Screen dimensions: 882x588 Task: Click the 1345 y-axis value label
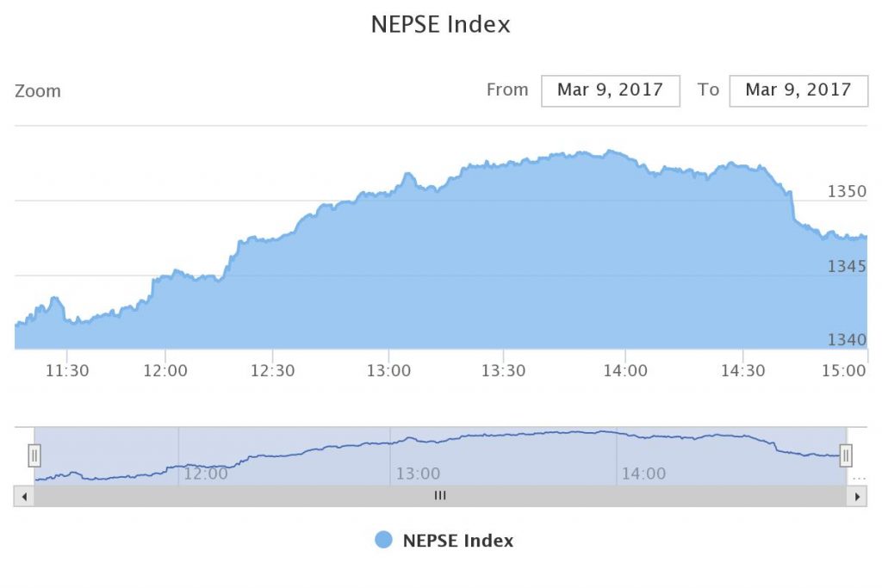click(x=847, y=266)
